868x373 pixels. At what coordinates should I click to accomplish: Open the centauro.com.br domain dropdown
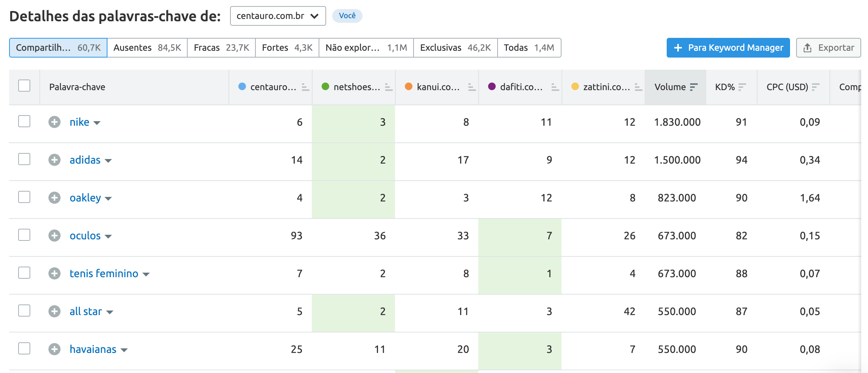click(278, 16)
